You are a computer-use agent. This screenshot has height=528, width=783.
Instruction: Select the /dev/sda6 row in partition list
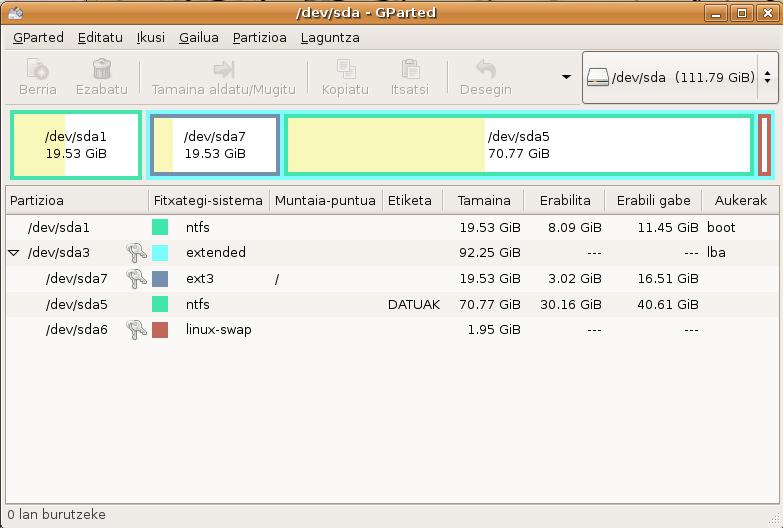coord(392,330)
